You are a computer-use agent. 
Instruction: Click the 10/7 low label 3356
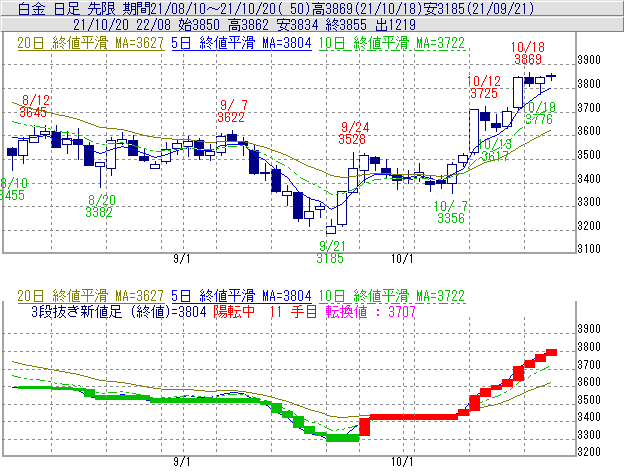pos(451,218)
